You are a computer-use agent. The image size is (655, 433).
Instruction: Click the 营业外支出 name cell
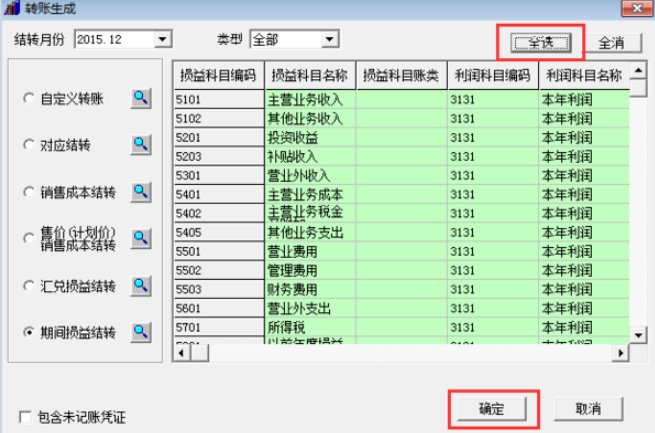point(310,309)
